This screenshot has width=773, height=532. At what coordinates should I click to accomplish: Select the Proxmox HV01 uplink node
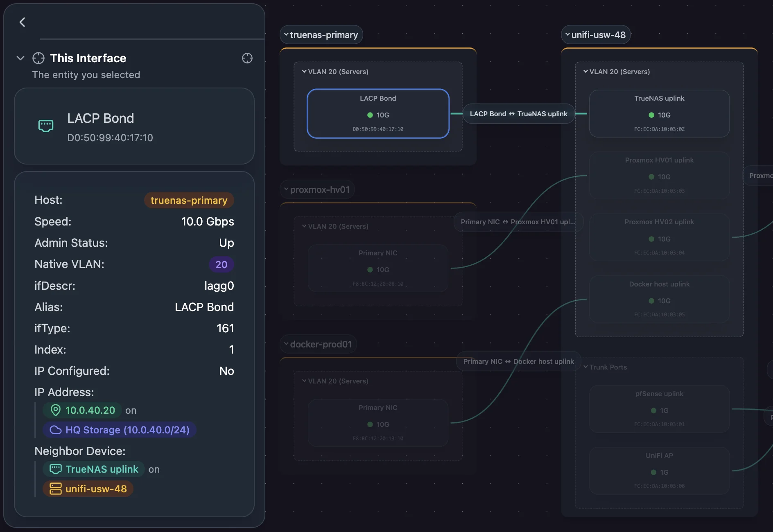pos(659,175)
